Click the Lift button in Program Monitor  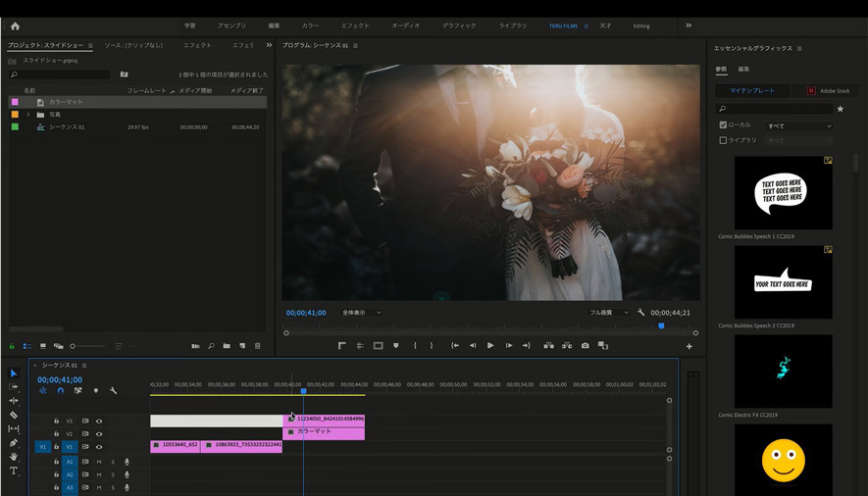[x=548, y=346]
